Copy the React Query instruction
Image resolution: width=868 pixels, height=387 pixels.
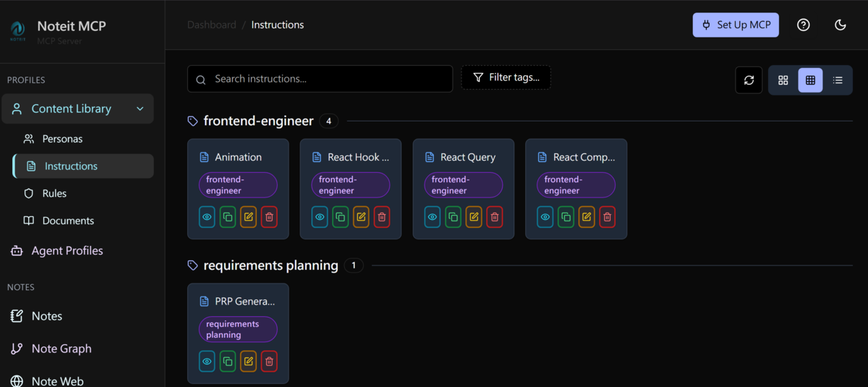[x=454, y=217]
